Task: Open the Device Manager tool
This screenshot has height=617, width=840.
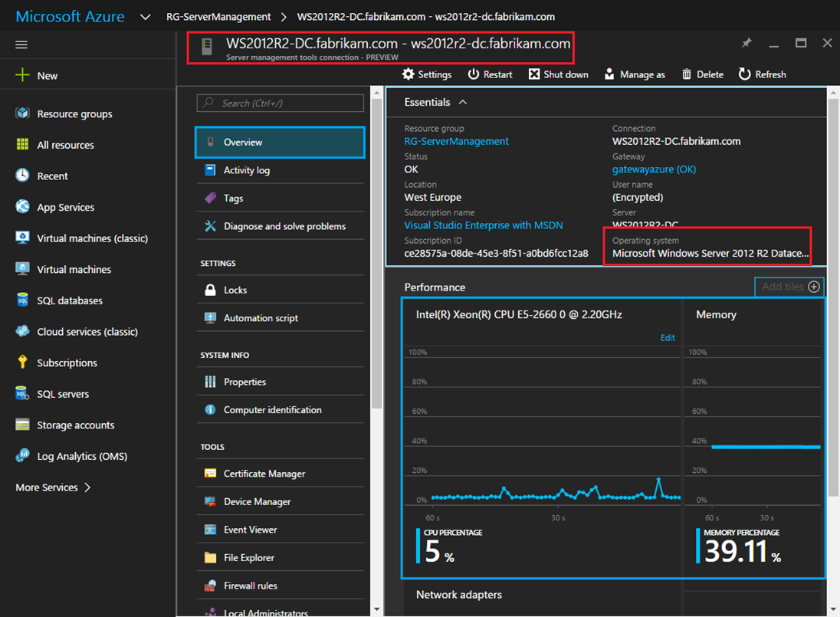Action: pos(281,501)
